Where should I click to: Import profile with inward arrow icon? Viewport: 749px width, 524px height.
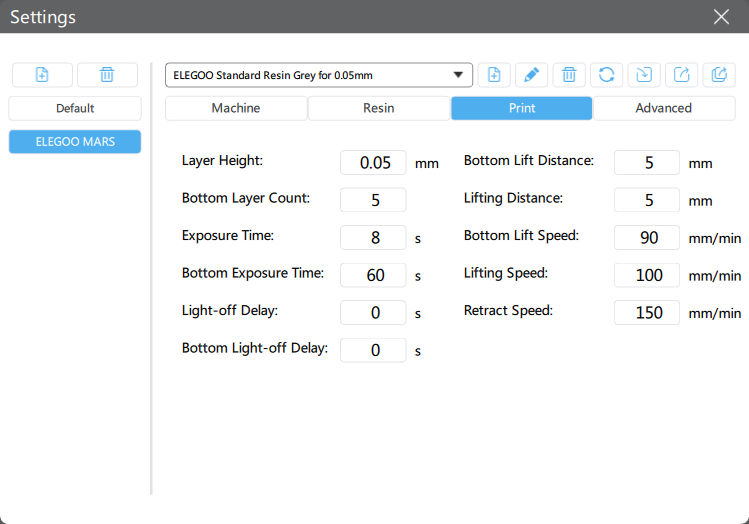click(644, 75)
